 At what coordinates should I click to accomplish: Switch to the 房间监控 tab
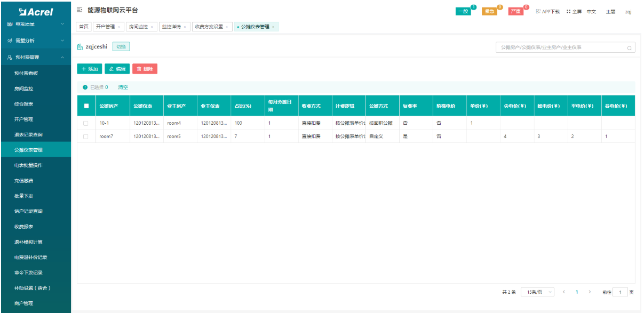pyautogui.click(x=138, y=27)
